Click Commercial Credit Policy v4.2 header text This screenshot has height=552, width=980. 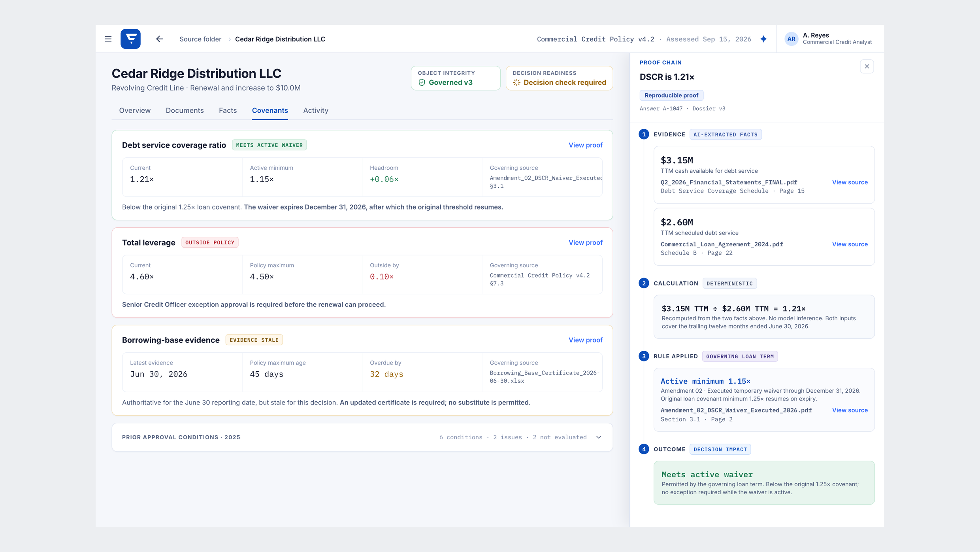tap(596, 39)
